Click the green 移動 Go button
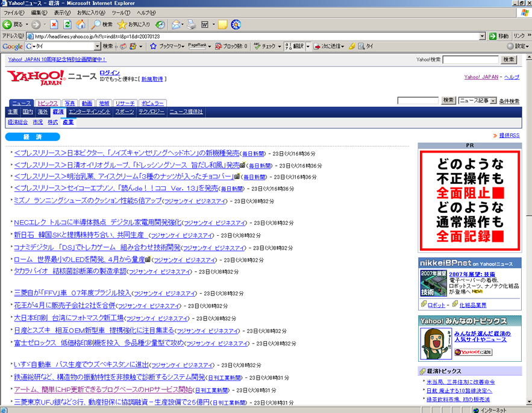Screen dimensions: 532x413 pyautogui.click(x=499, y=36)
